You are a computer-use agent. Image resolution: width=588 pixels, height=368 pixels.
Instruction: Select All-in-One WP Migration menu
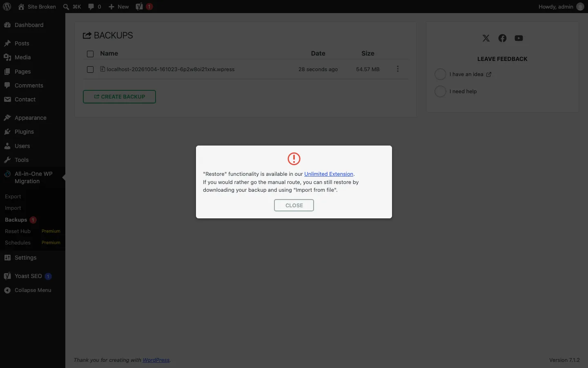(x=33, y=177)
